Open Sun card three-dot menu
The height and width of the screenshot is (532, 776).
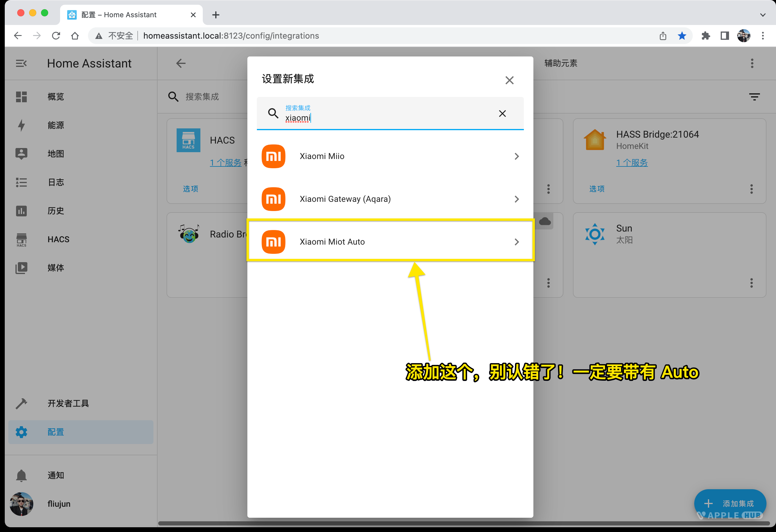pos(751,283)
